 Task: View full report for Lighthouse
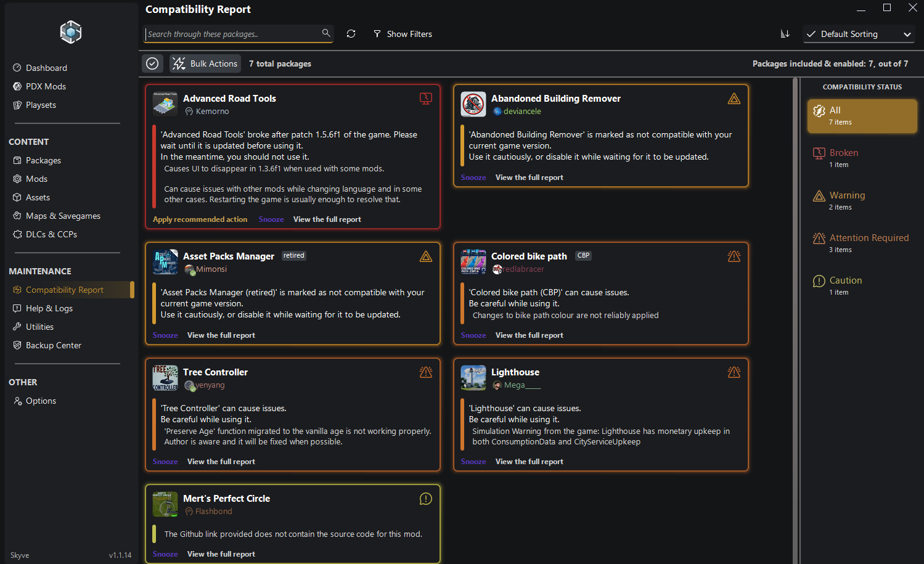click(529, 462)
